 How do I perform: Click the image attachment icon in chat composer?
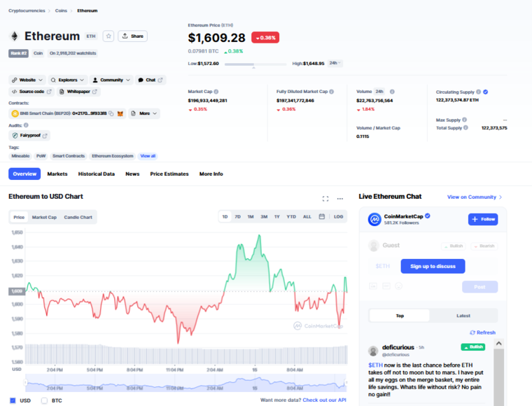[x=373, y=286]
